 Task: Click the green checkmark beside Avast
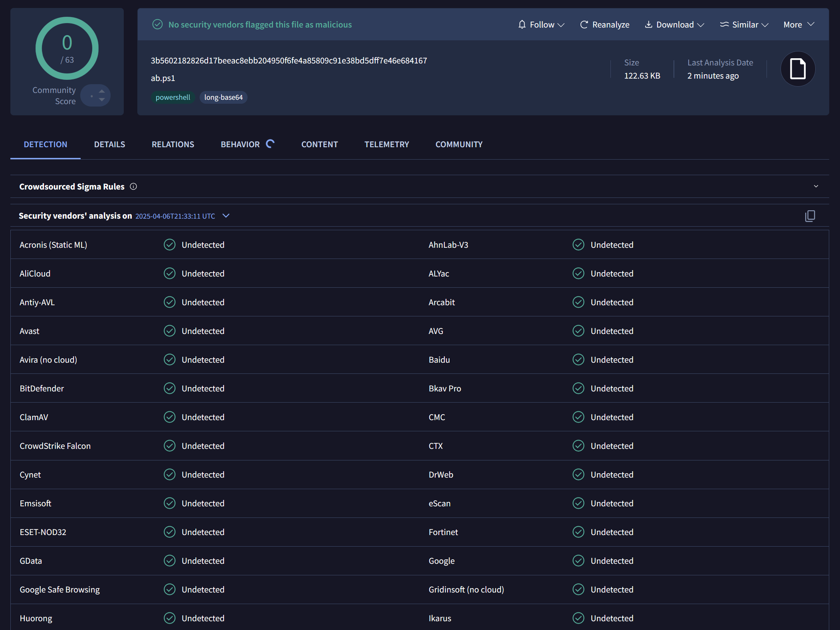169,331
